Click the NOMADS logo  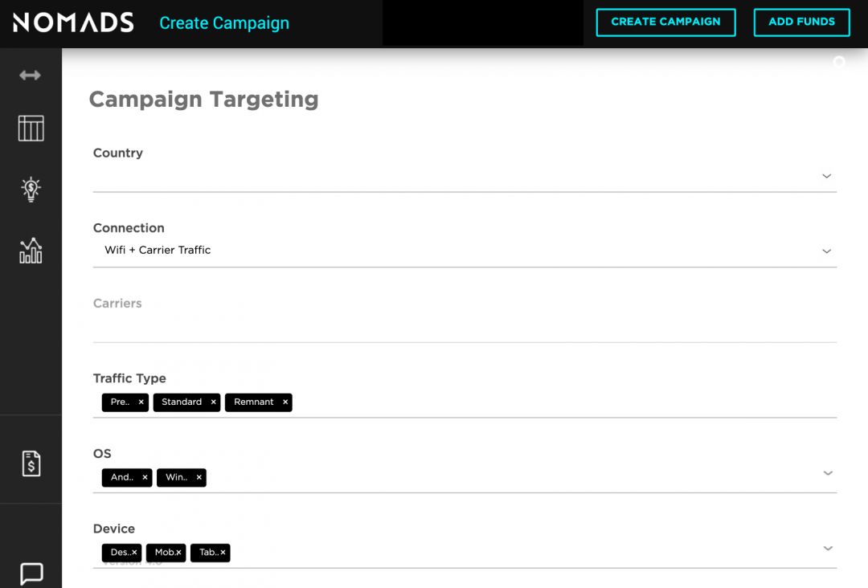[73, 22]
